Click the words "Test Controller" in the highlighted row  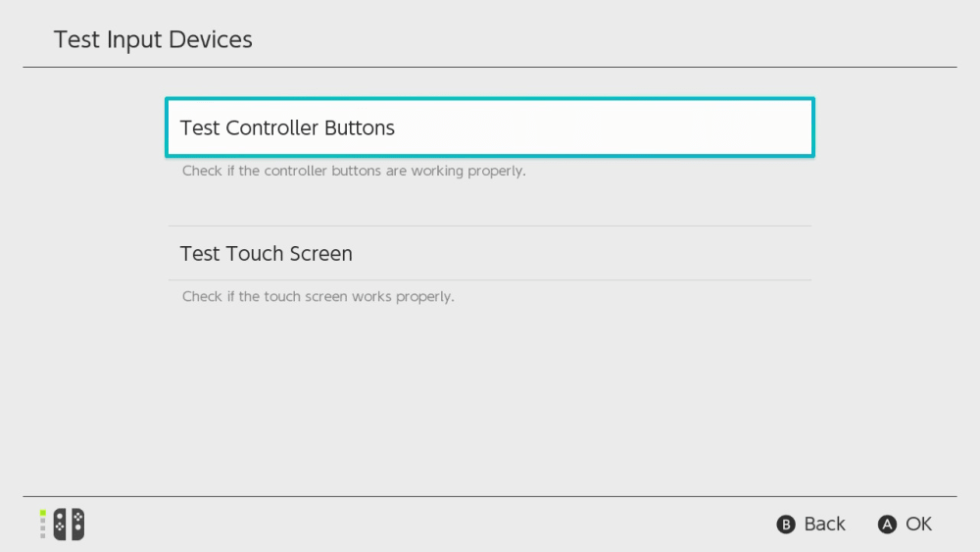tap(250, 127)
